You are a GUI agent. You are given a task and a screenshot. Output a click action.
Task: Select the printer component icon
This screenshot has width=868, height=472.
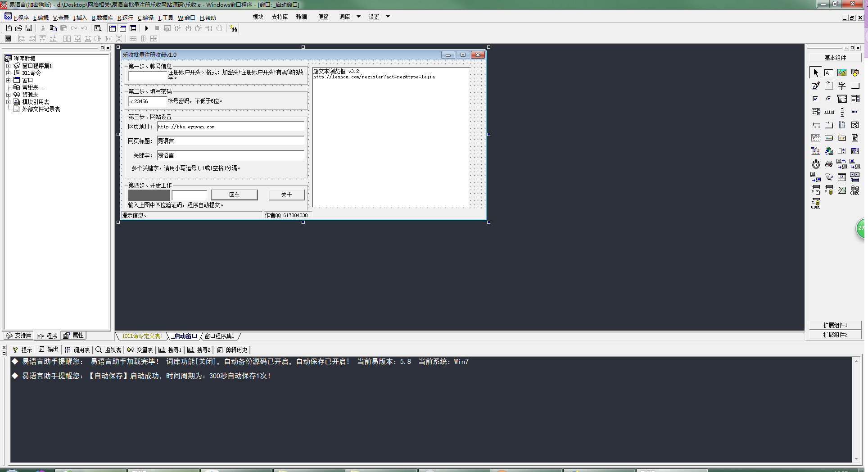pos(828,164)
